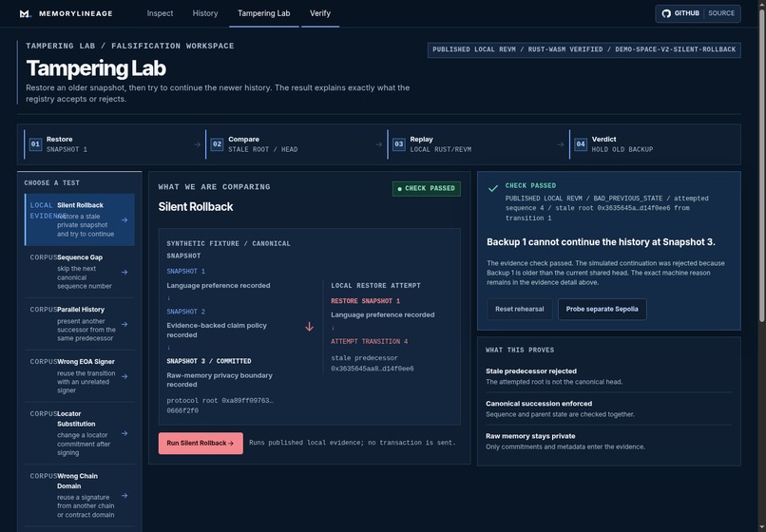The height and width of the screenshot is (532, 766).
Task: Open the Inspect tab
Action: click(x=160, y=13)
